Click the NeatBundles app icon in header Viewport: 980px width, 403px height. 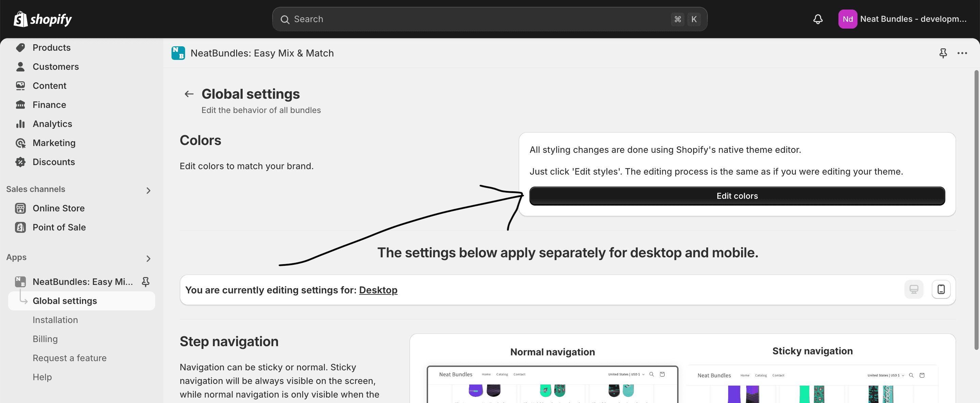178,53
